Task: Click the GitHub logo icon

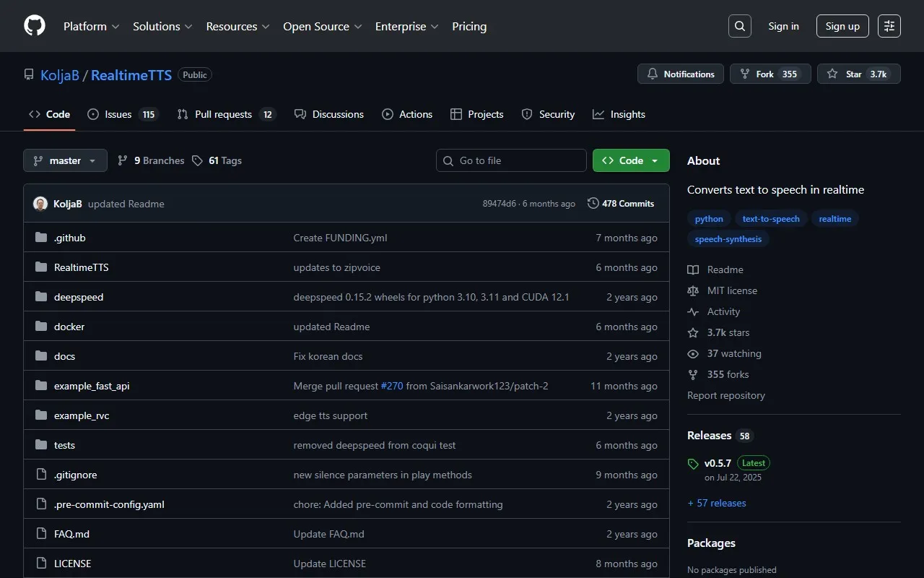Action: (35, 26)
